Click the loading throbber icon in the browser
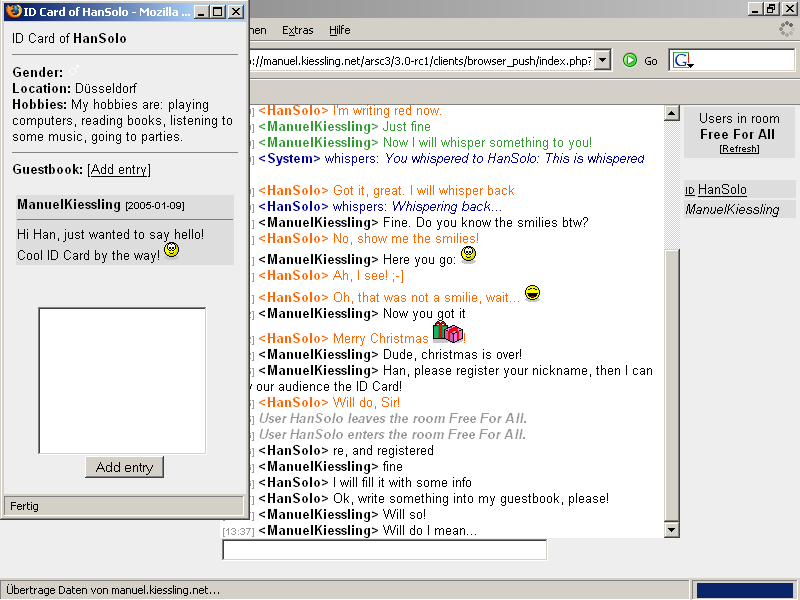Viewport: 800px width, 600px height. pos(786,30)
